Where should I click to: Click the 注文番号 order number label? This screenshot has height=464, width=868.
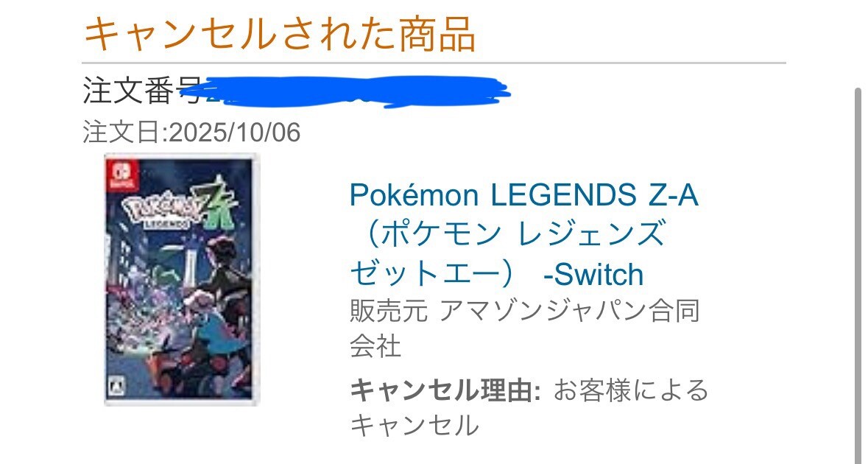pos(141,90)
